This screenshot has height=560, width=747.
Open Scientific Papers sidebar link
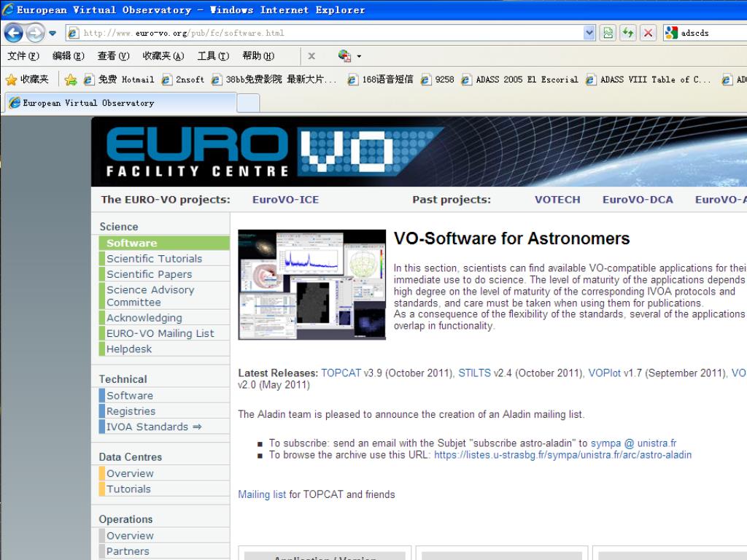click(x=149, y=274)
